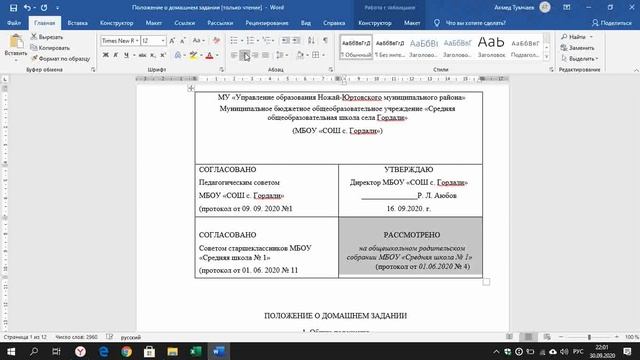The height and width of the screenshot is (360, 640).
Task: Expand the Styles gallery
Action: click(x=547, y=57)
